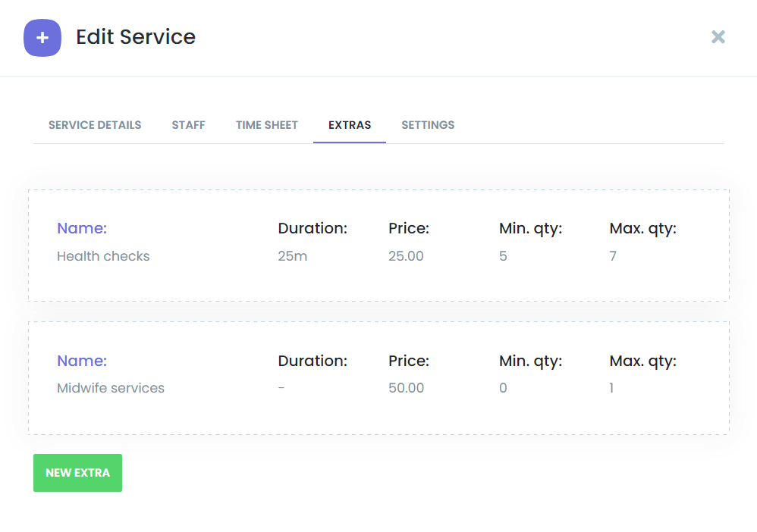Screen dimensions: 757x532
Task: Click the min quantity value 5
Action: pyautogui.click(x=503, y=256)
